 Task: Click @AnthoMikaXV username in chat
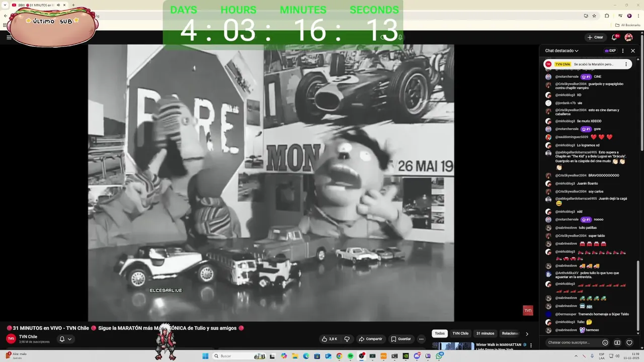567,273
